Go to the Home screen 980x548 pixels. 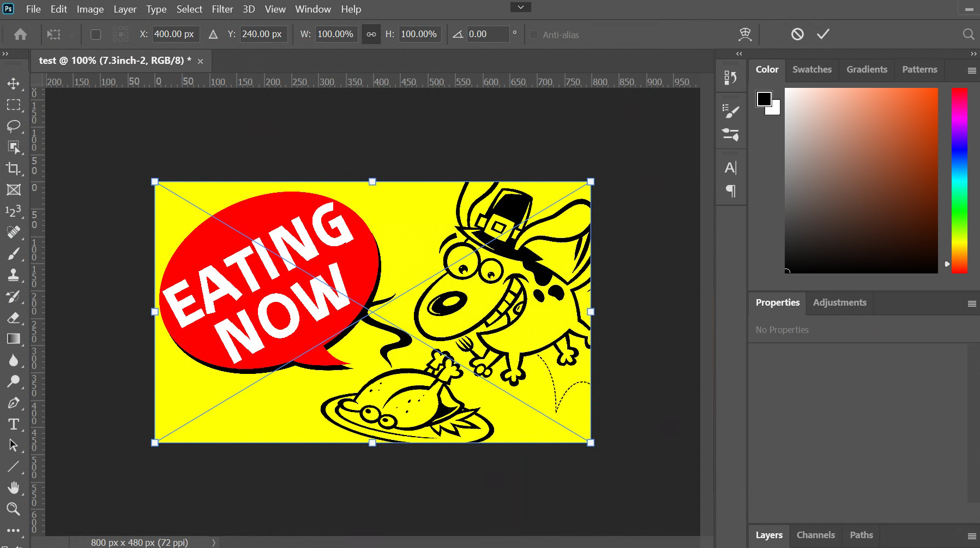pyautogui.click(x=21, y=34)
